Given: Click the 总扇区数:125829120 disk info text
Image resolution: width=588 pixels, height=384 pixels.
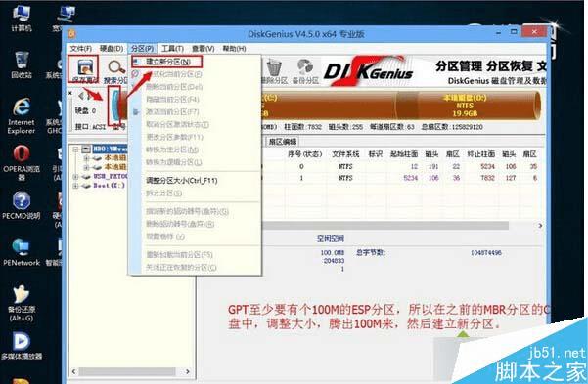Looking at the screenshot, I should (452, 127).
